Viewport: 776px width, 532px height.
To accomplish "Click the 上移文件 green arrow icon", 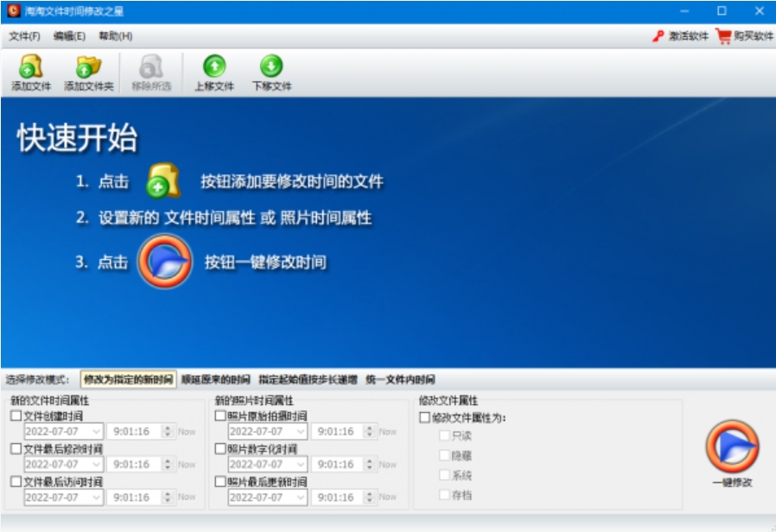I will pos(214,66).
